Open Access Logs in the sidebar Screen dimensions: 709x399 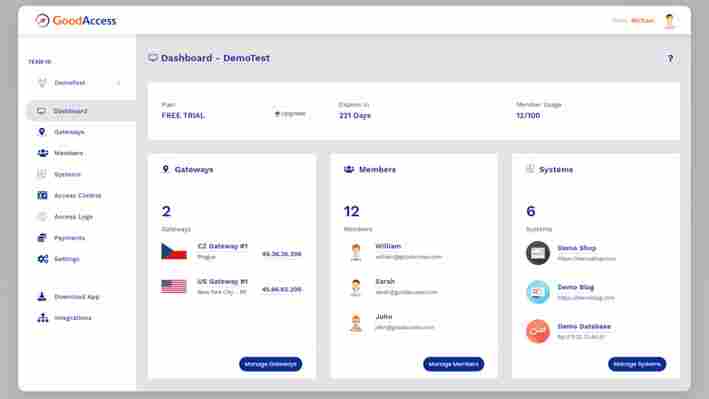pyautogui.click(x=73, y=217)
